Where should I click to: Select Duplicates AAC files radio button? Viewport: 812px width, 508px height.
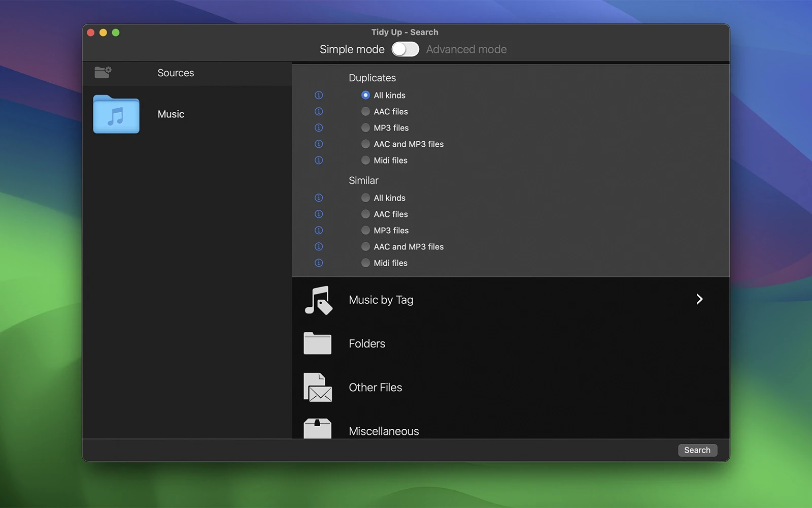click(x=365, y=112)
